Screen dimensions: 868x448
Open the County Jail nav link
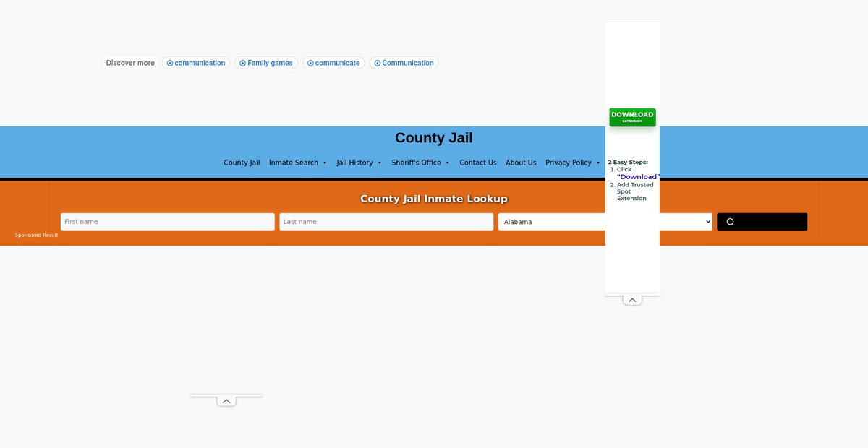click(242, 163)
